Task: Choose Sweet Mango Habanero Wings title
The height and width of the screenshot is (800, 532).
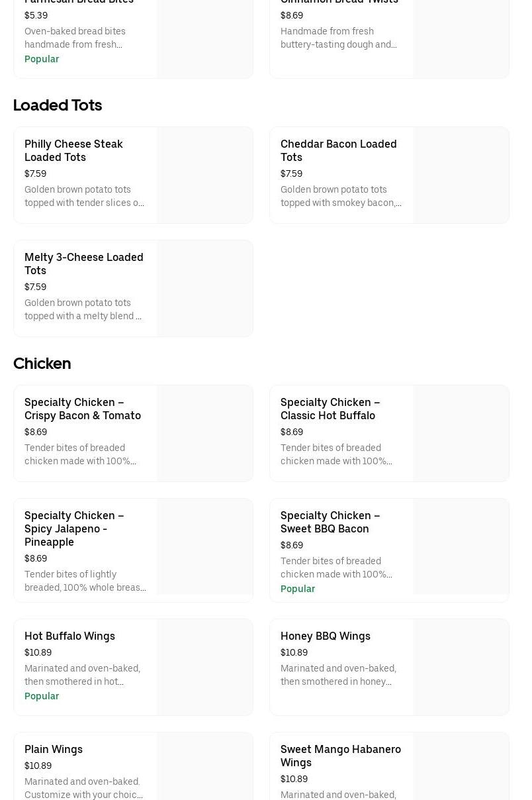Action: click(x=340, y=756)
